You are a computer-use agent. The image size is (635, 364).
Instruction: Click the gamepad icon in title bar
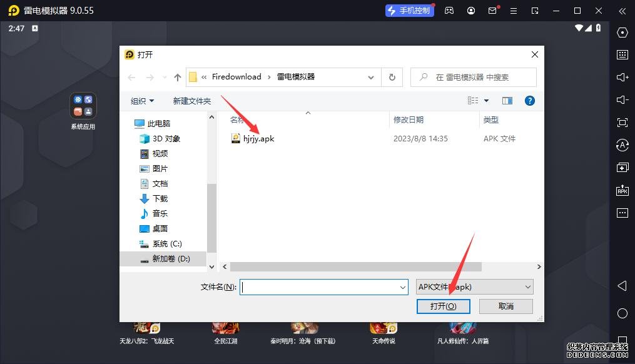point(449,11)
